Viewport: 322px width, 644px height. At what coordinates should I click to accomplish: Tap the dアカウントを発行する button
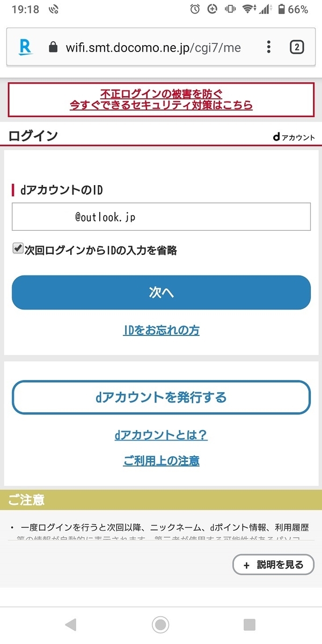161,397
